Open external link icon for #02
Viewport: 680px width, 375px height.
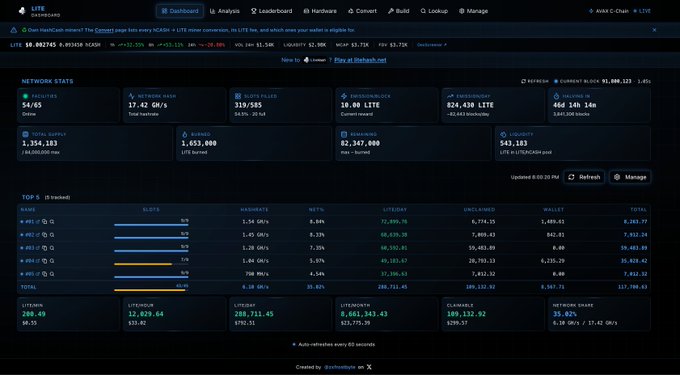(x=38, y=235)
